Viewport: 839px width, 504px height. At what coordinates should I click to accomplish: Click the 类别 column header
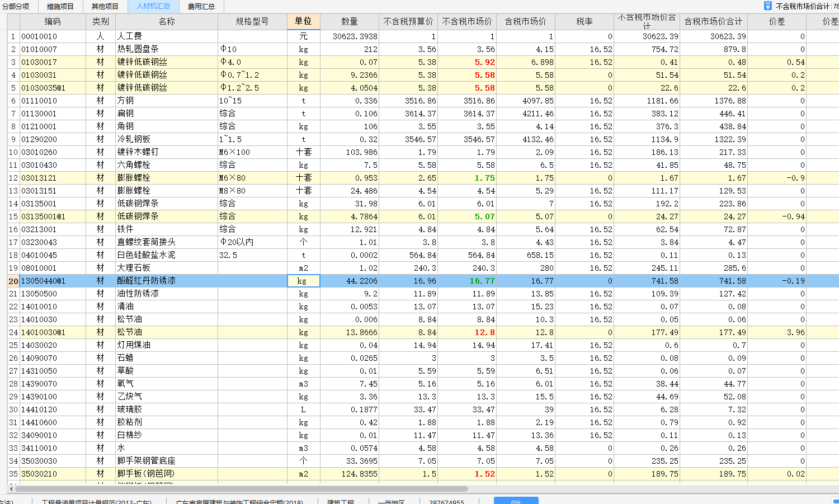(101, 21)
